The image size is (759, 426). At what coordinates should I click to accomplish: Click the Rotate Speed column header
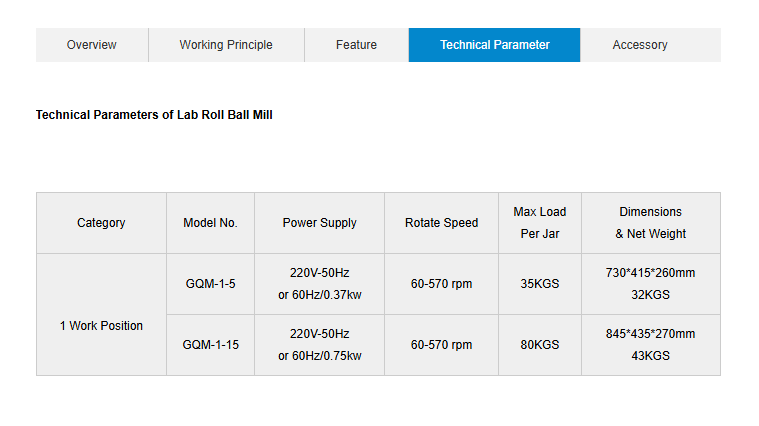[441, 223]
